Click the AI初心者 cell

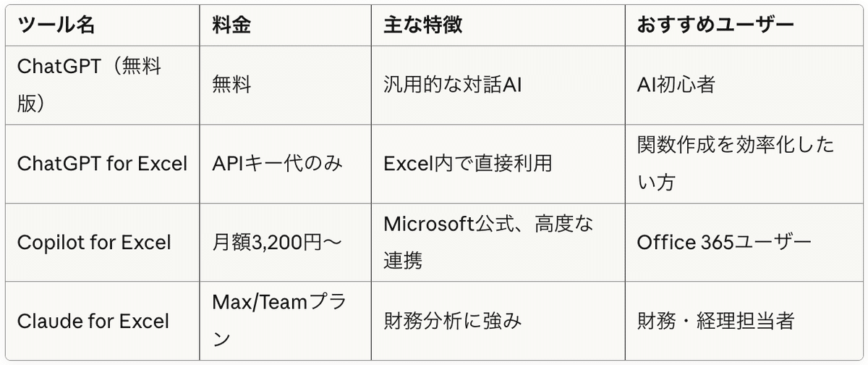[x=676, y=84]
